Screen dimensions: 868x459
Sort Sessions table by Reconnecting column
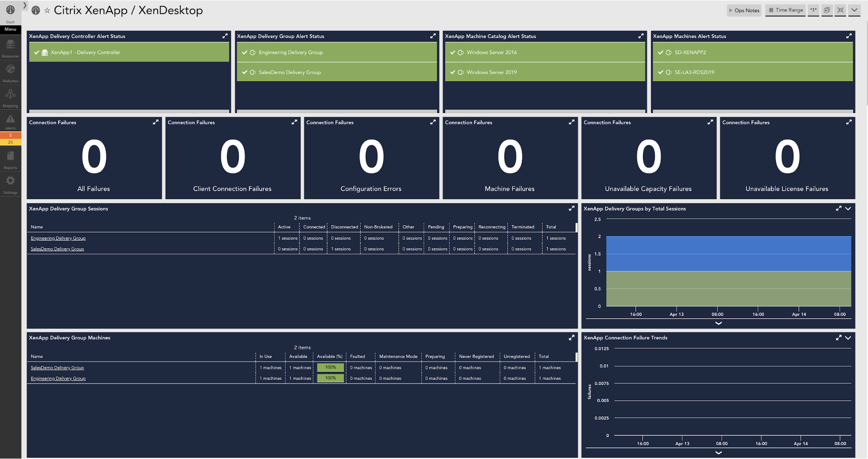point(492,227)
